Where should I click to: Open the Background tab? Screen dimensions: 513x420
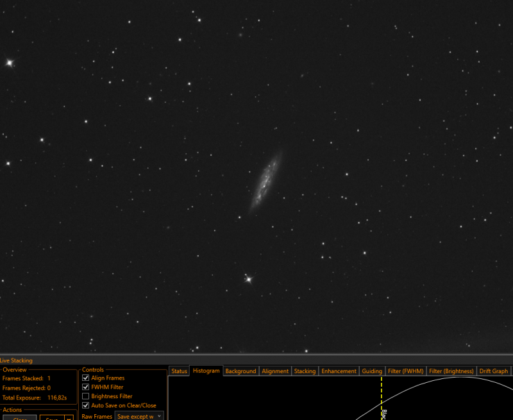pos(240,371)
